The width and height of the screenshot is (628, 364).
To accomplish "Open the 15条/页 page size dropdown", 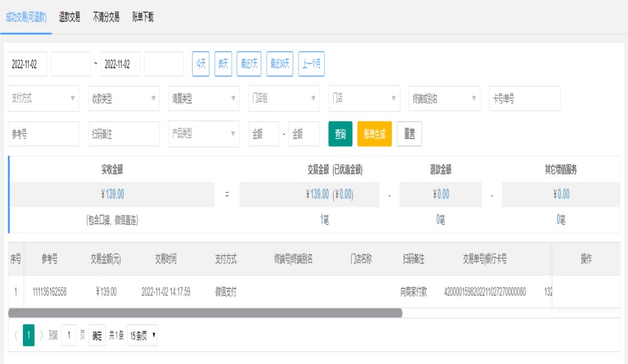I will pyautogui.click(x=143, y=335).
